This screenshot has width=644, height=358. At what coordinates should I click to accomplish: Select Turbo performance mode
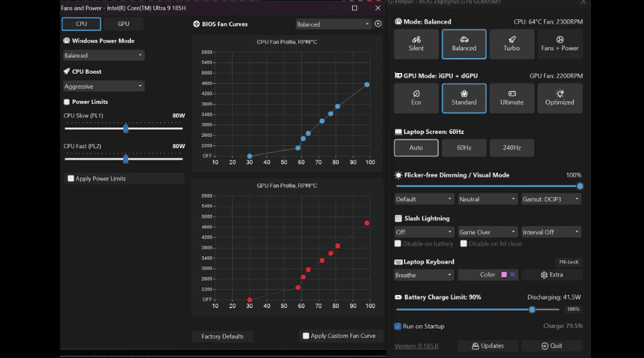pyautogui.click(x=512, y=44)
